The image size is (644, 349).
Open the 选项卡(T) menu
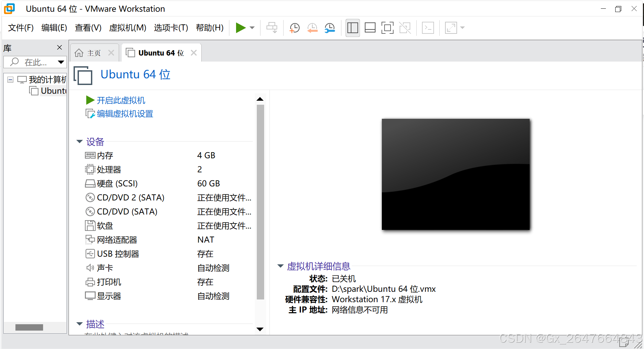click(171, 28)
